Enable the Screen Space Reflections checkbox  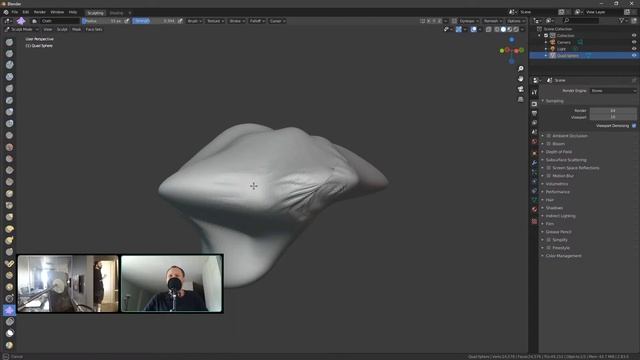[549, 168]
